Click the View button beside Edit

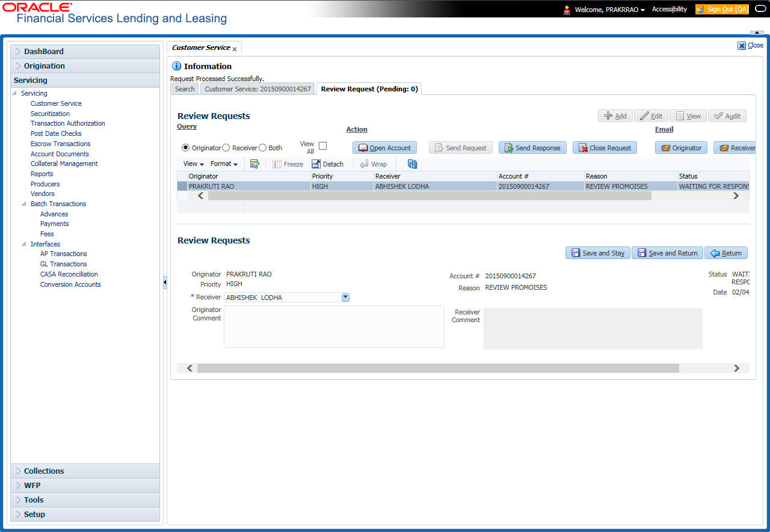[688, 116]
